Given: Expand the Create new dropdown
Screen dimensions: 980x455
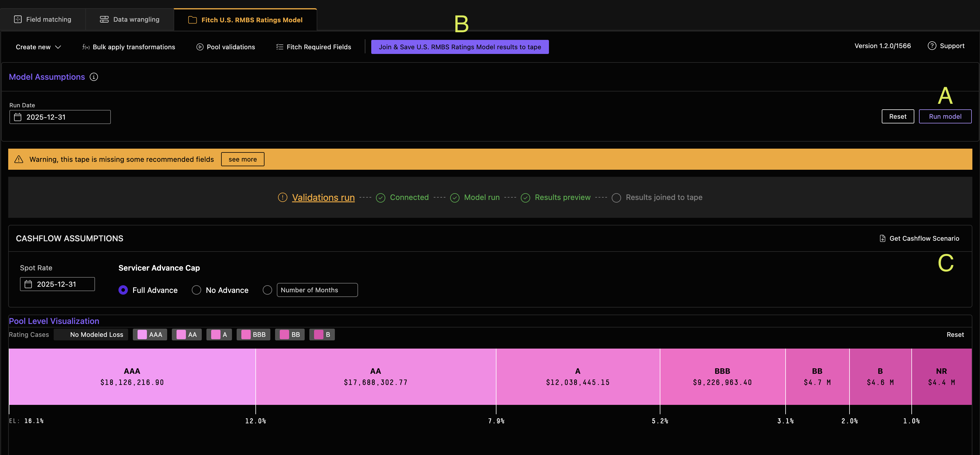Looking at the screenshot, I should 38,47.
